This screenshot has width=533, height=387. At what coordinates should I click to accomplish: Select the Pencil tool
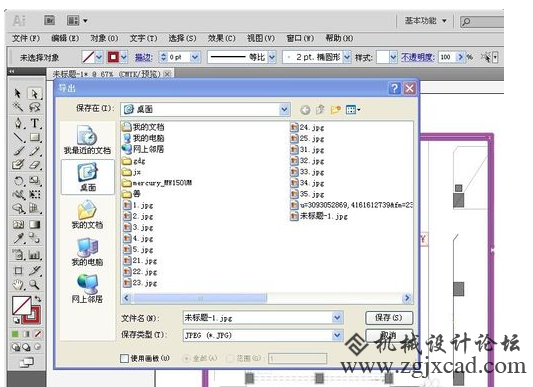pos(35,151)
